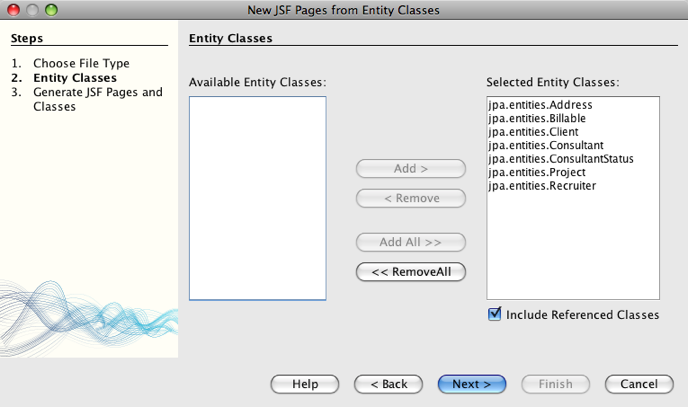
Task: Close the window with red button
Action: tap(14, 10)
